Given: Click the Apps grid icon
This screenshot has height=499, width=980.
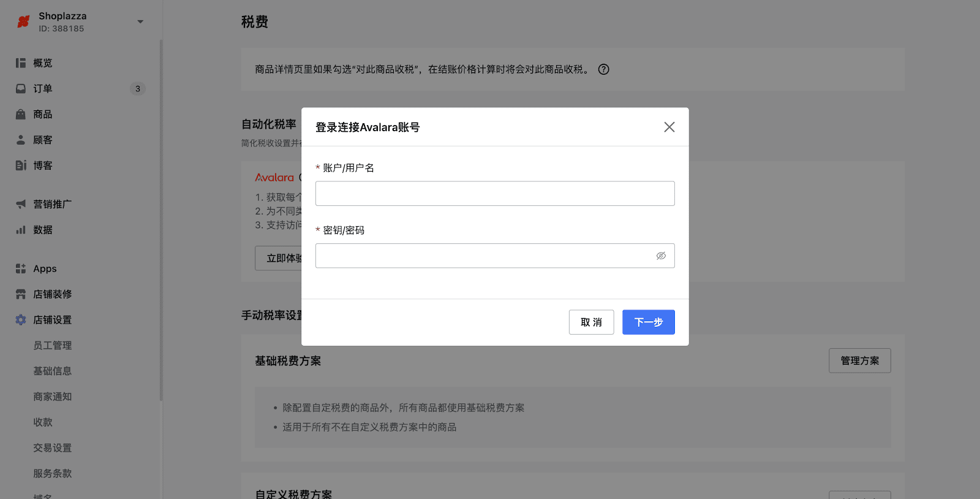Looking at the screenshot, I should pyautogui.click(x=21, y=269).
